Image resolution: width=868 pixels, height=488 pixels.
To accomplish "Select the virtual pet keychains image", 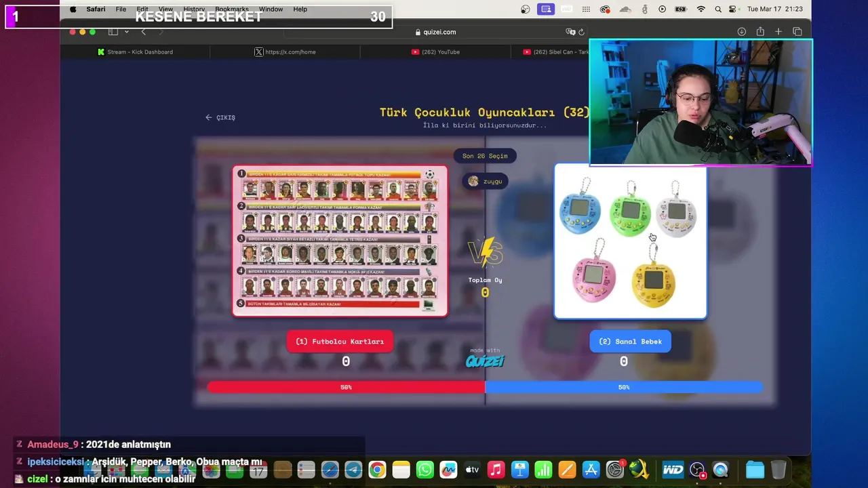I will (630, 241).
